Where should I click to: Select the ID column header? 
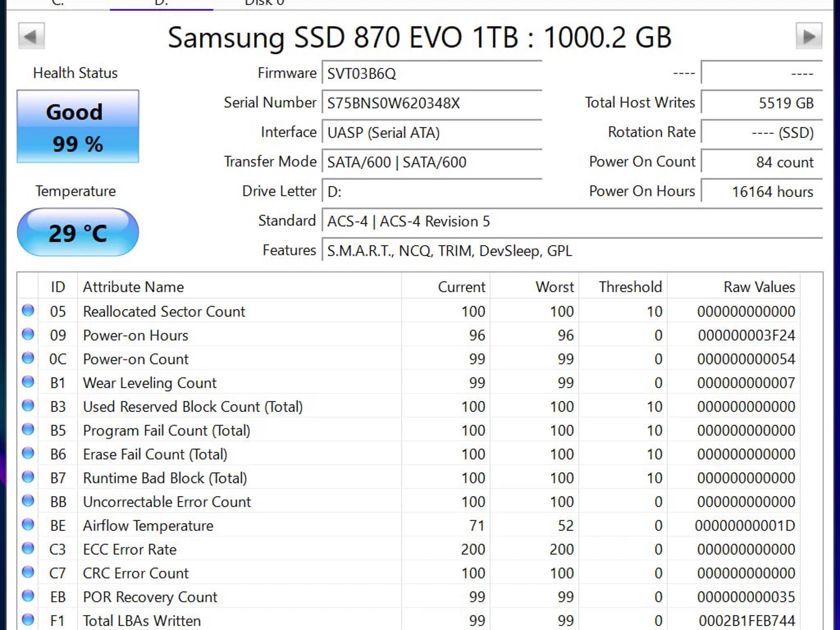coord(58,287)
